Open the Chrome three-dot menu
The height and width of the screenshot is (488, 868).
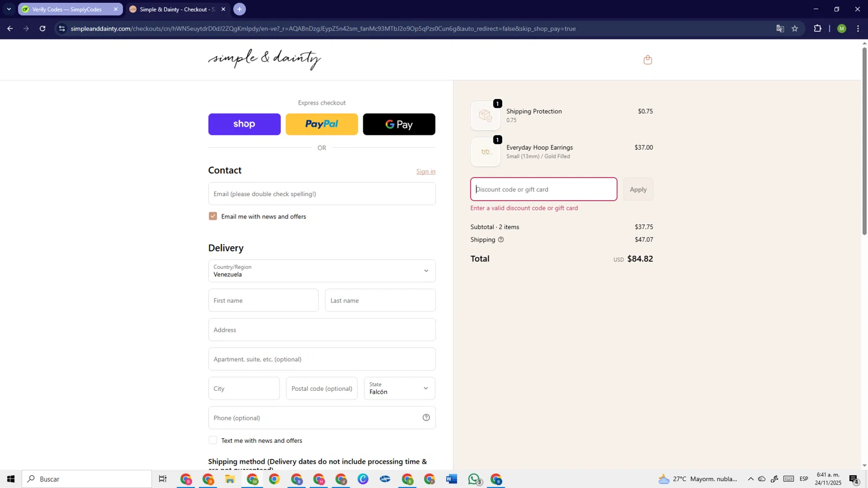click(858, 28)
